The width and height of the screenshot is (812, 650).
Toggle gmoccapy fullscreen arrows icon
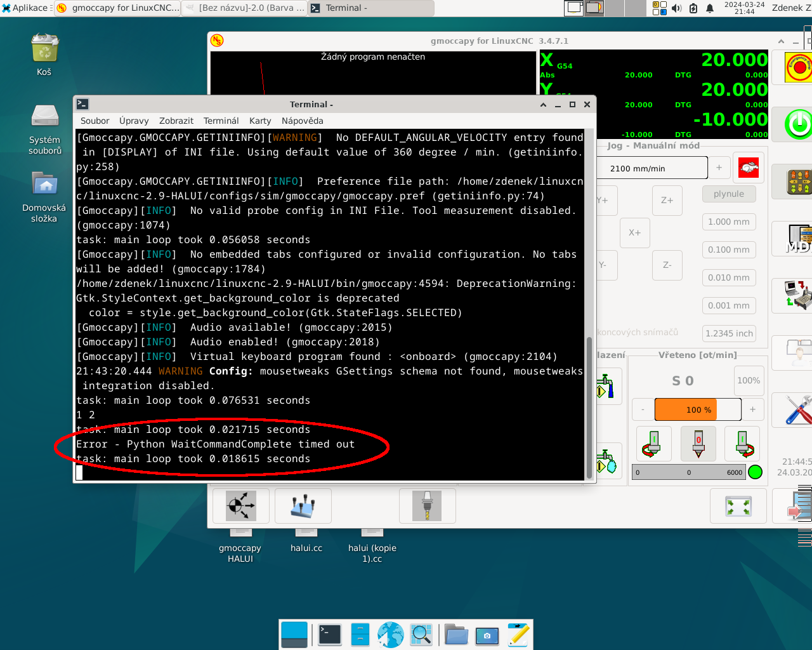(x=738, y=506)
